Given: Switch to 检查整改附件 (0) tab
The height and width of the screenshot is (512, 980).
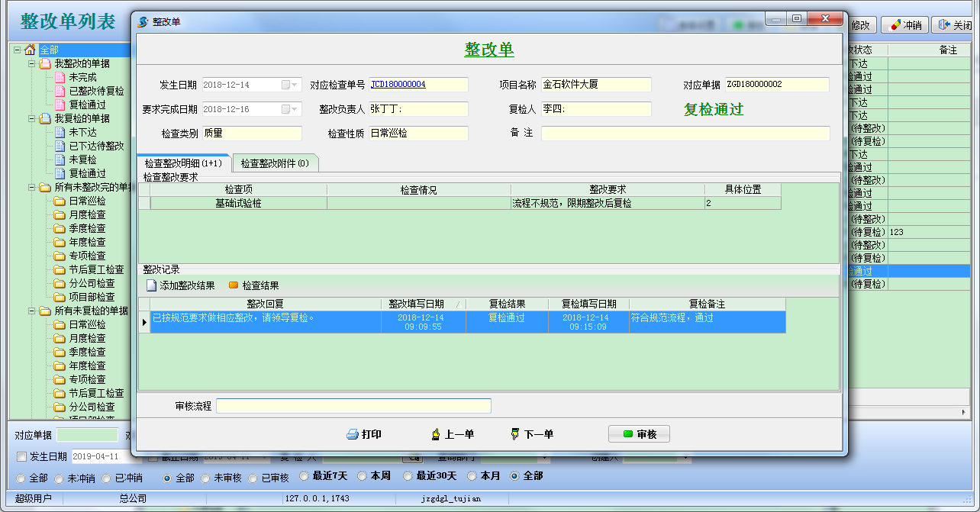Looking at the screenshot, I should [275, 163].
